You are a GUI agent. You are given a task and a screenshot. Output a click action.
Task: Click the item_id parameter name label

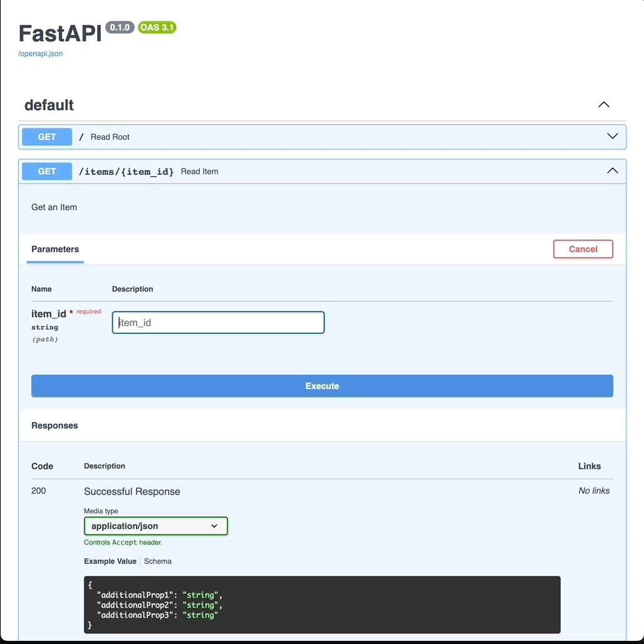pos(48,314)
